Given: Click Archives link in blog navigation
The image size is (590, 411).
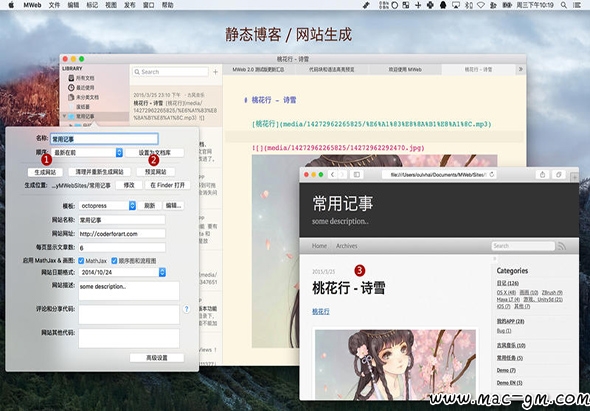Looking at the screenshot, I should (347, 246).
